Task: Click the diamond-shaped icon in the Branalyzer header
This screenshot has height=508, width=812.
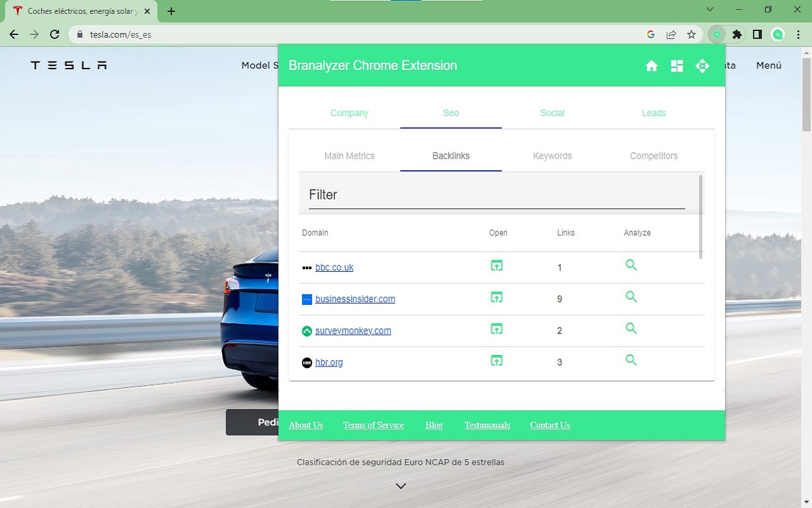Action: 702,65
